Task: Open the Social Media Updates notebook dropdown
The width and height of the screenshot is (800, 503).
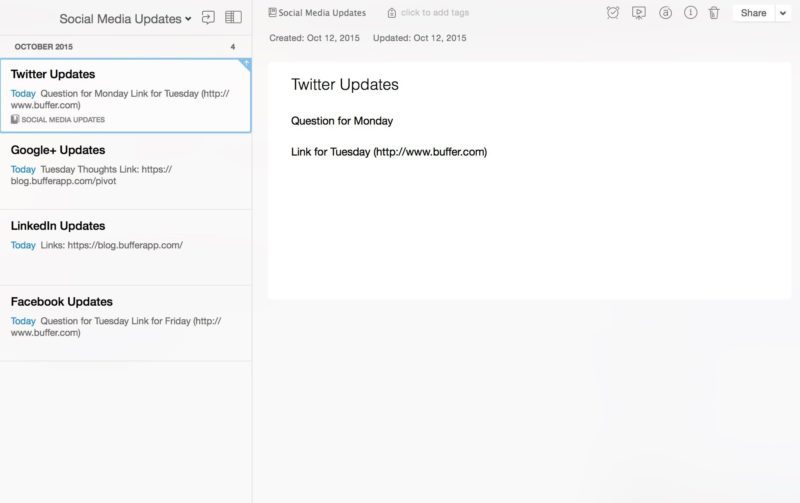Action: [x=125, y=19]
